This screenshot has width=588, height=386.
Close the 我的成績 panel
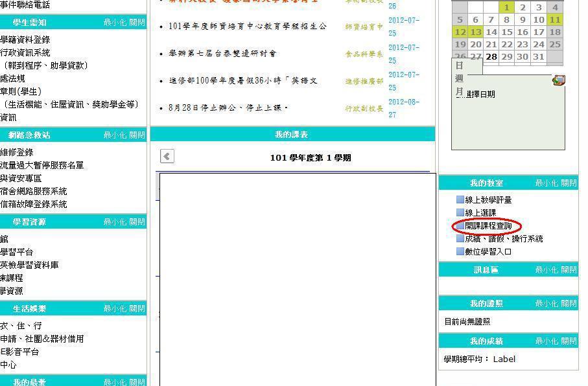pos(569,341)
